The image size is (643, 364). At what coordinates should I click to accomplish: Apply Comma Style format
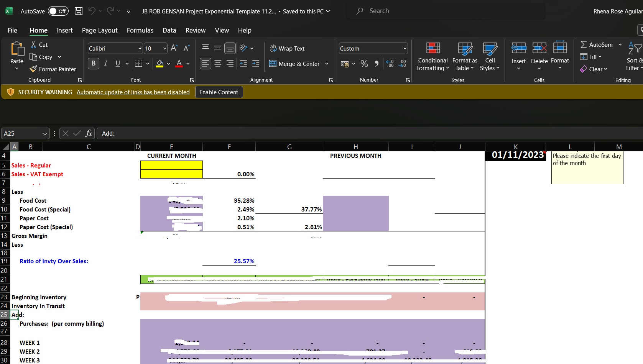(377, 64)
